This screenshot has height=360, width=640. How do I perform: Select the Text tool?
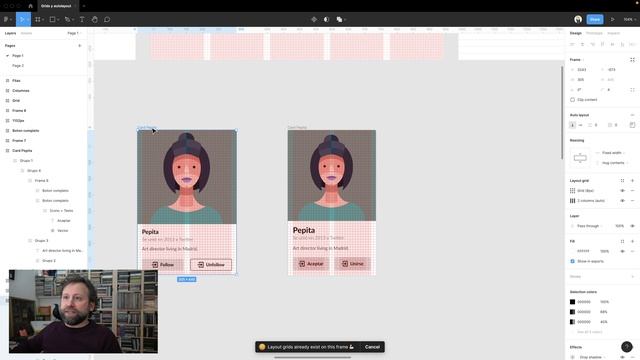point(82,19)
